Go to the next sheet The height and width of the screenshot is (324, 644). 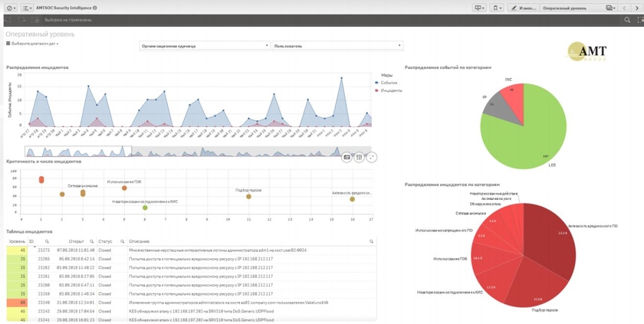(x=636, y=8)
